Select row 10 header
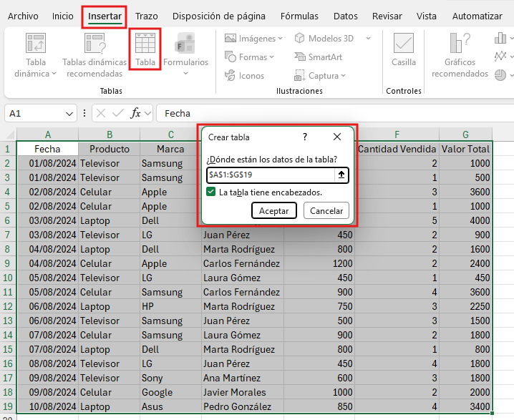 8,278
